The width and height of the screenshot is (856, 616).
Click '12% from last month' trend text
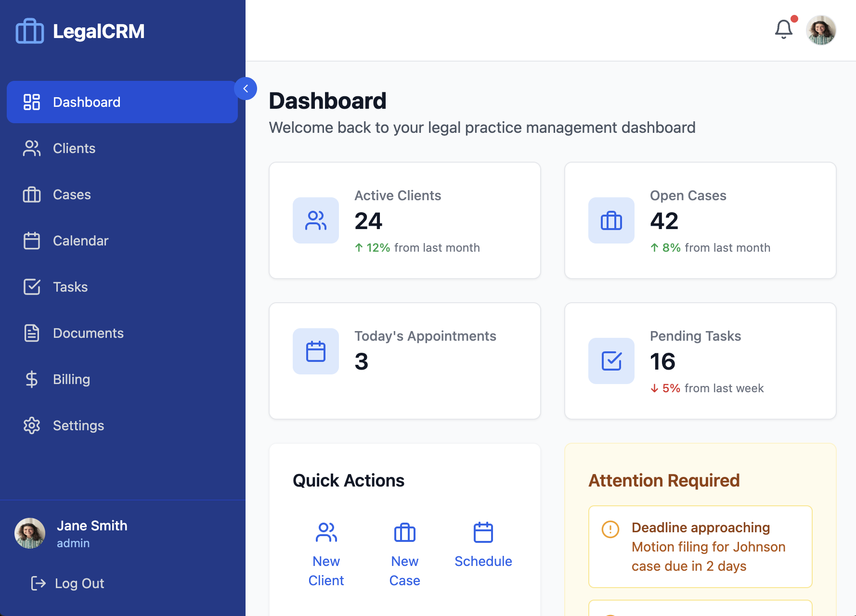point(417,247)
